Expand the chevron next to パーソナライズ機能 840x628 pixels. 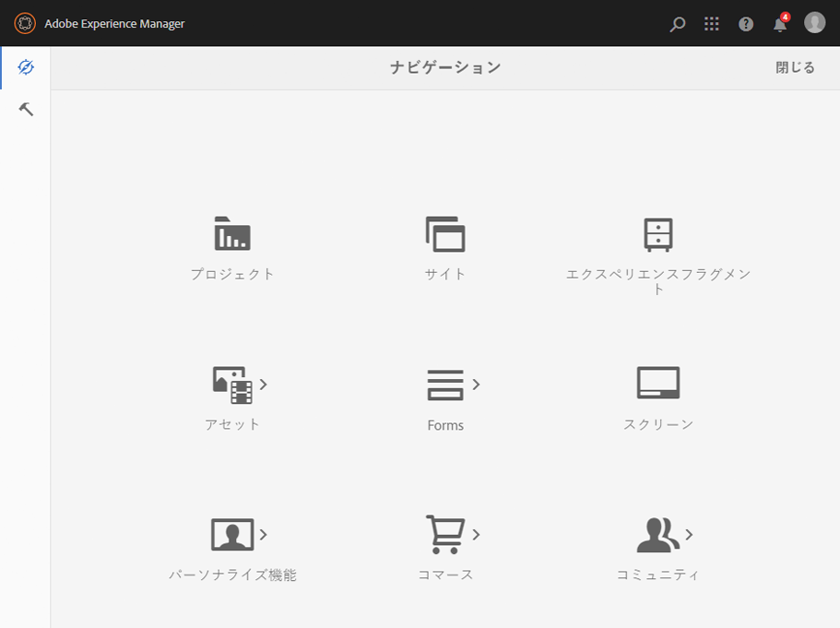[x=263, y=534]
